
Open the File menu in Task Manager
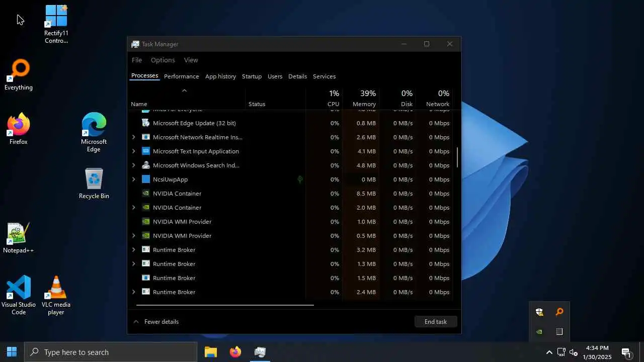[x=137, y=60]
